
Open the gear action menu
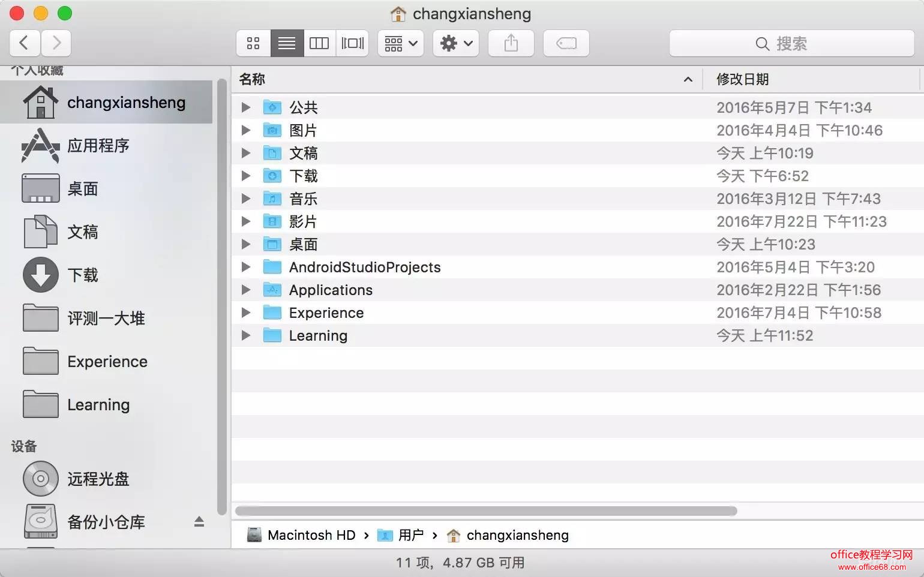coord(456,43)
